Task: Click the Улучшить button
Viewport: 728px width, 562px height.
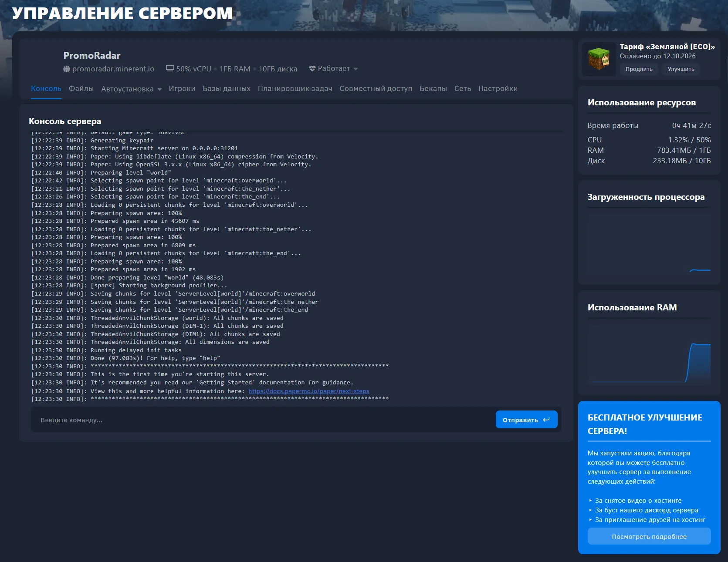Action: click(x=681, y=69)
